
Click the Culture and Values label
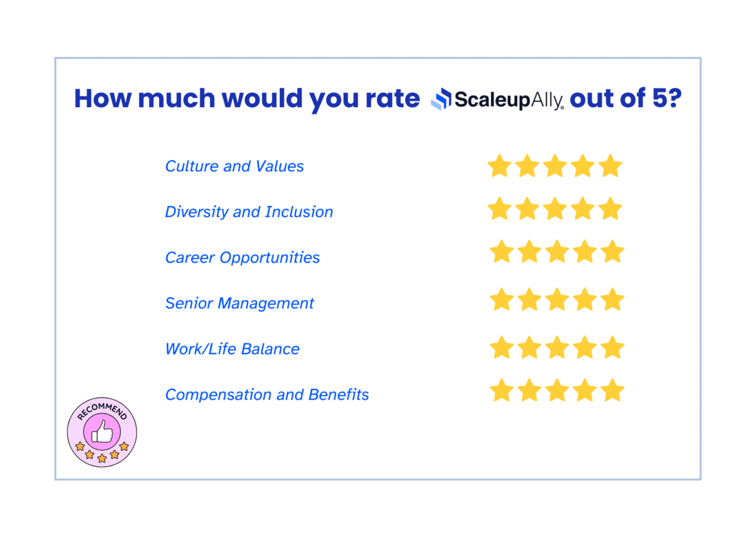tap(235, 167)
